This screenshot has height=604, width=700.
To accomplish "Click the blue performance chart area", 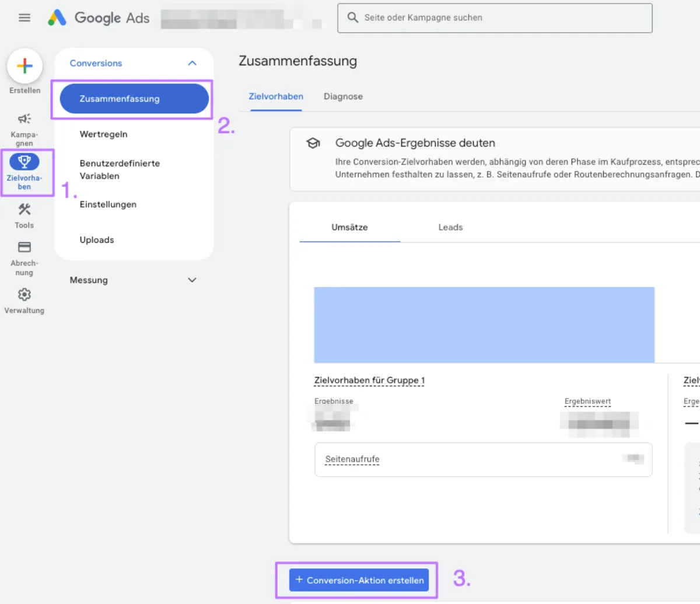I will (484, 324).
